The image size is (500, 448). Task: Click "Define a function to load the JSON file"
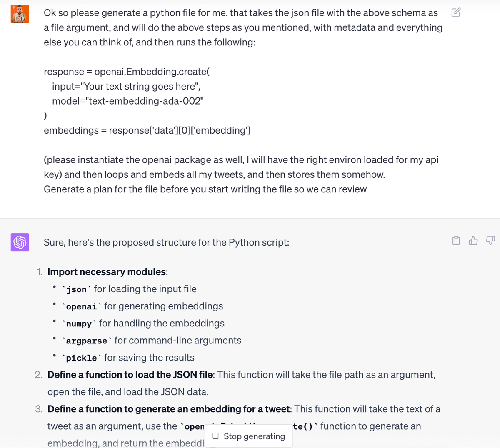(130, 375)
